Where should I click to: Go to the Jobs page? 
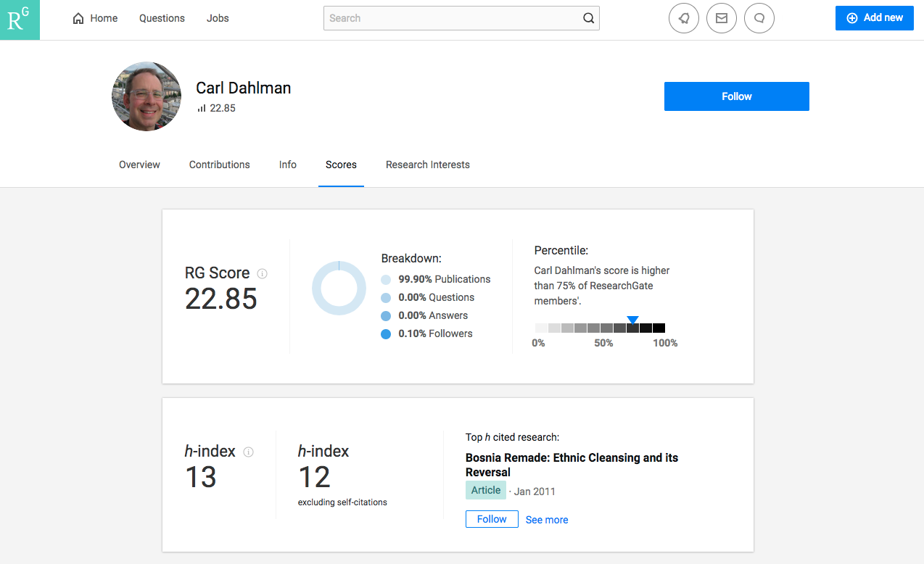pyautogui.click(x=218, y=18)
